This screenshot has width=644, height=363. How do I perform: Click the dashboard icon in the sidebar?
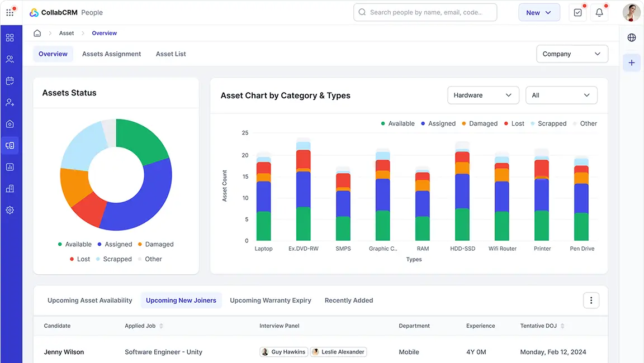tap(10, 38)
